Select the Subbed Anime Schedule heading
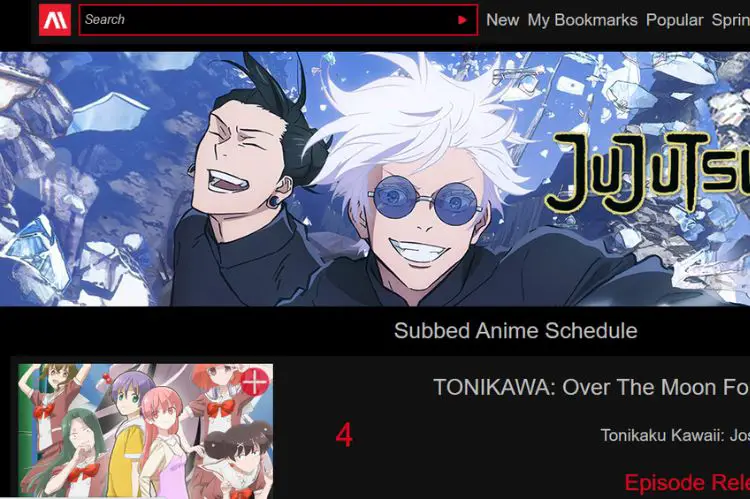 click(516, 331)
